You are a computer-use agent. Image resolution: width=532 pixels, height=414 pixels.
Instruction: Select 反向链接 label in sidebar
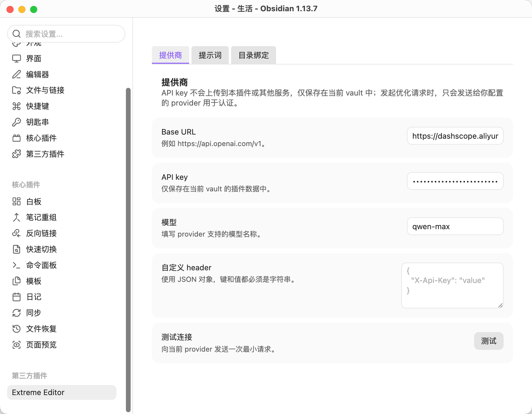(41, 233)
